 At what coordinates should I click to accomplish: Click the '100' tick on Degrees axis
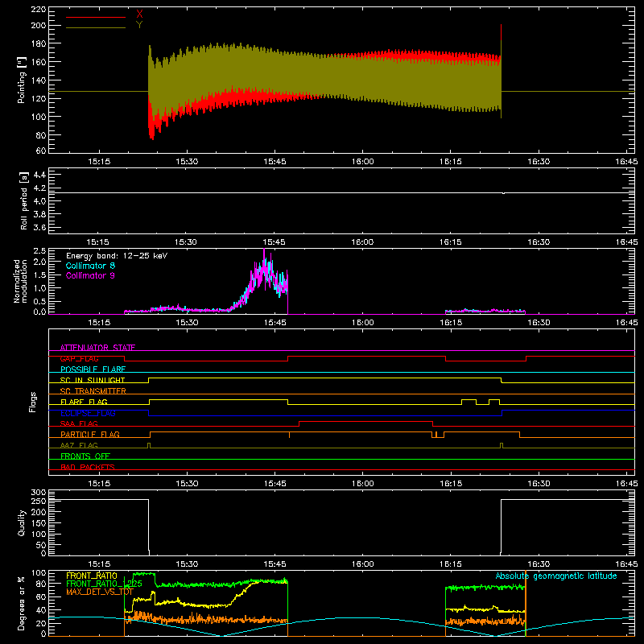(38, 573)
